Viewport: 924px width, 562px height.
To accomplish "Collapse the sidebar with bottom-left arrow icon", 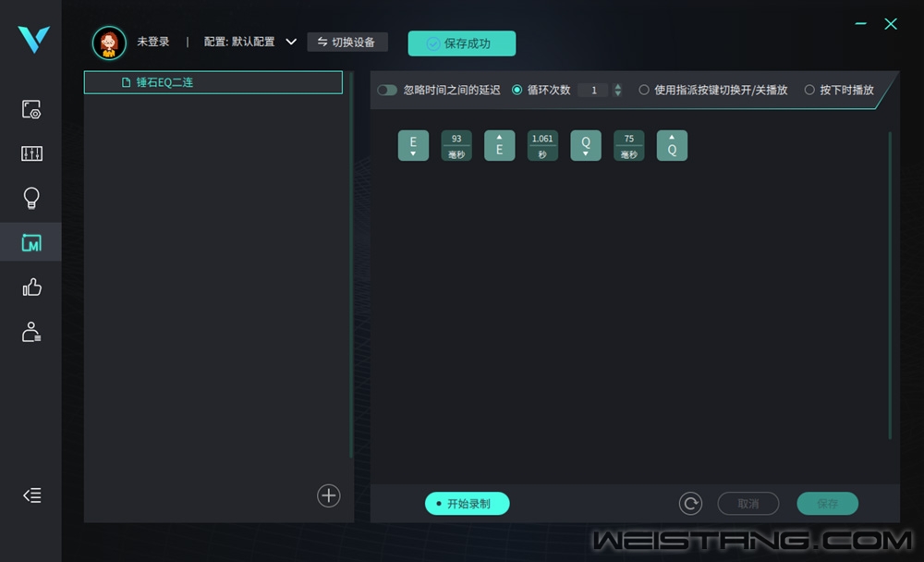I will click(x=31, y=495).
